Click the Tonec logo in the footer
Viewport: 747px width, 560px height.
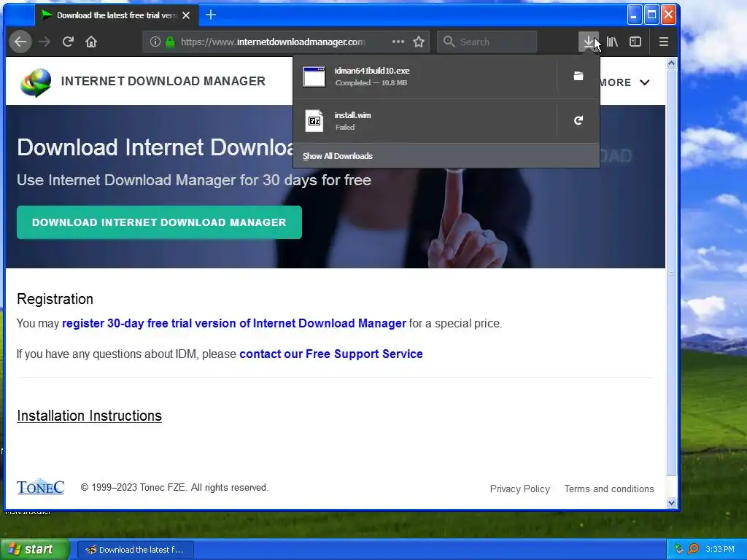click(x=41, y=486)
